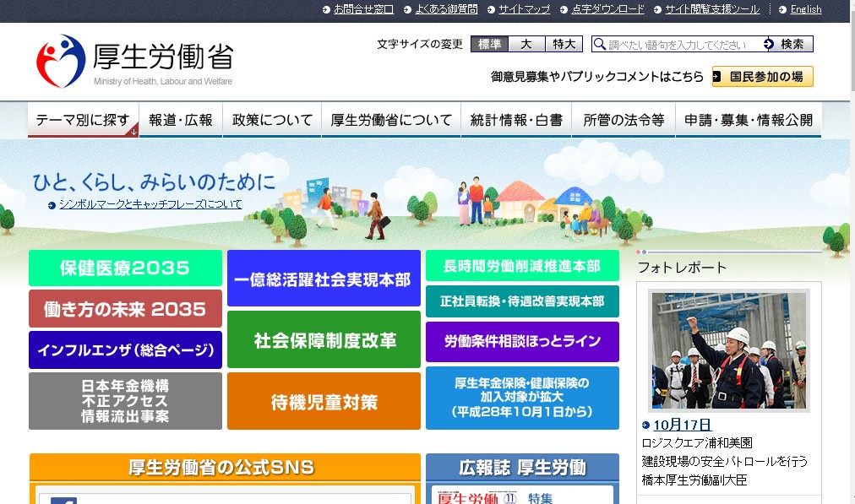Click the フォトレポート heading

pyautogui.click(x=682, y=268)
